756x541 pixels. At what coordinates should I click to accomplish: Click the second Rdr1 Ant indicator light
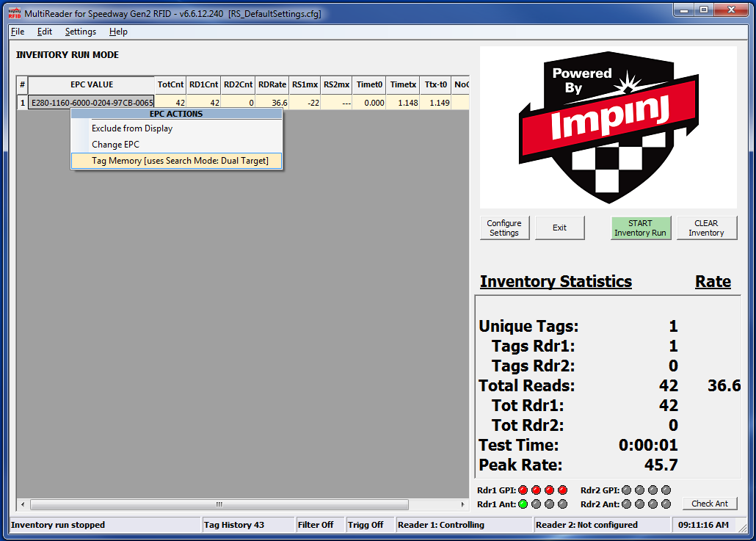536,504
